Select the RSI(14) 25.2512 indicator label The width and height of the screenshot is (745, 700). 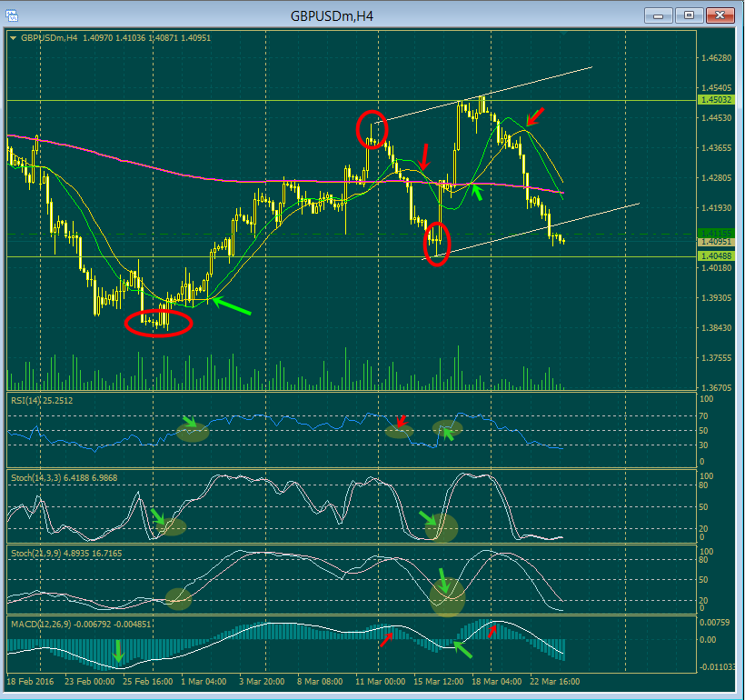pyautogui.click(x=42, y=401)
